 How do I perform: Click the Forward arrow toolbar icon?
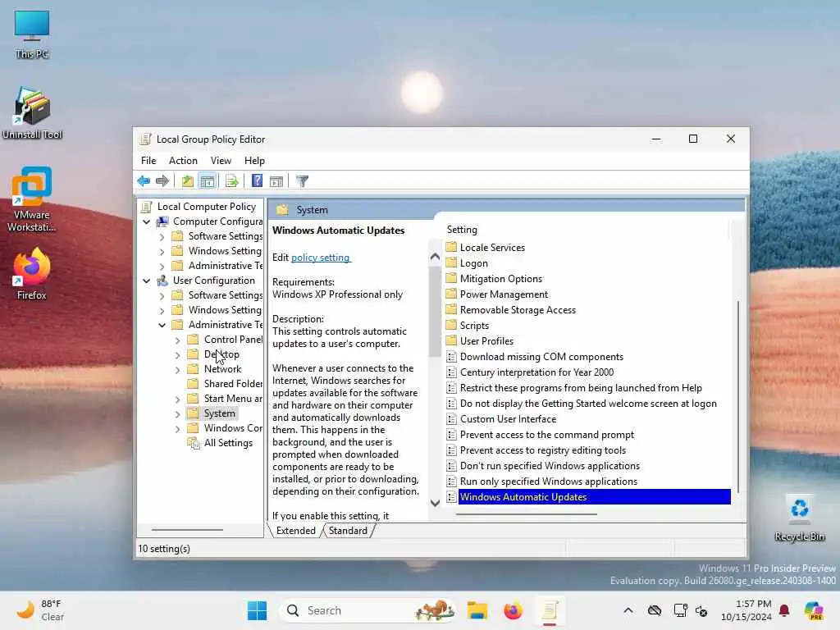(162, 181)
